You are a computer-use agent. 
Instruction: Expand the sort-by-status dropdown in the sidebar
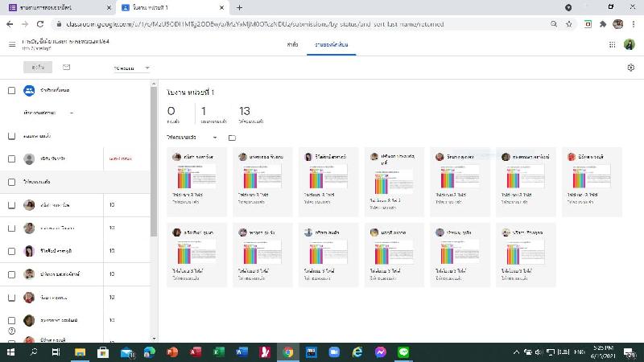click(x=48, y=113)
